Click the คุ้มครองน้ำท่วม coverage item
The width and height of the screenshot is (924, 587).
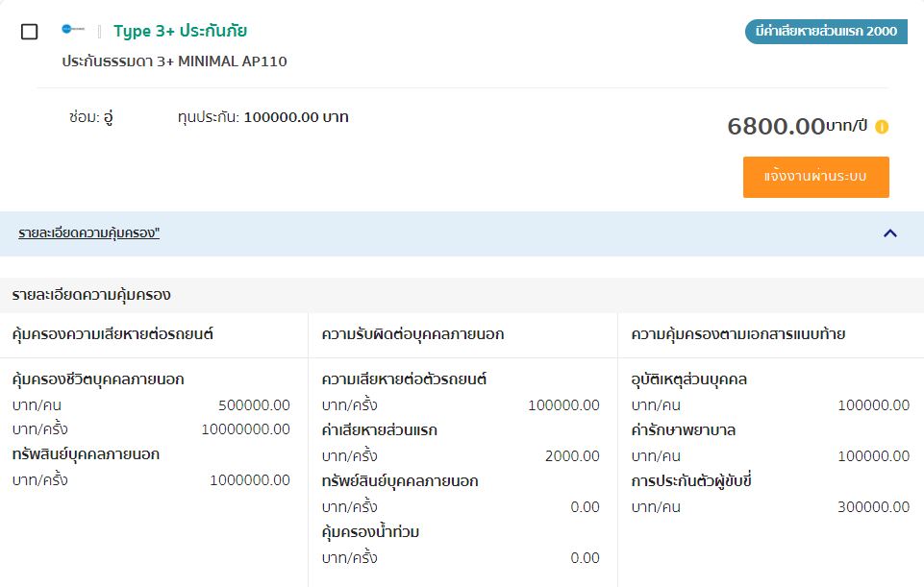tap(370, 531)
